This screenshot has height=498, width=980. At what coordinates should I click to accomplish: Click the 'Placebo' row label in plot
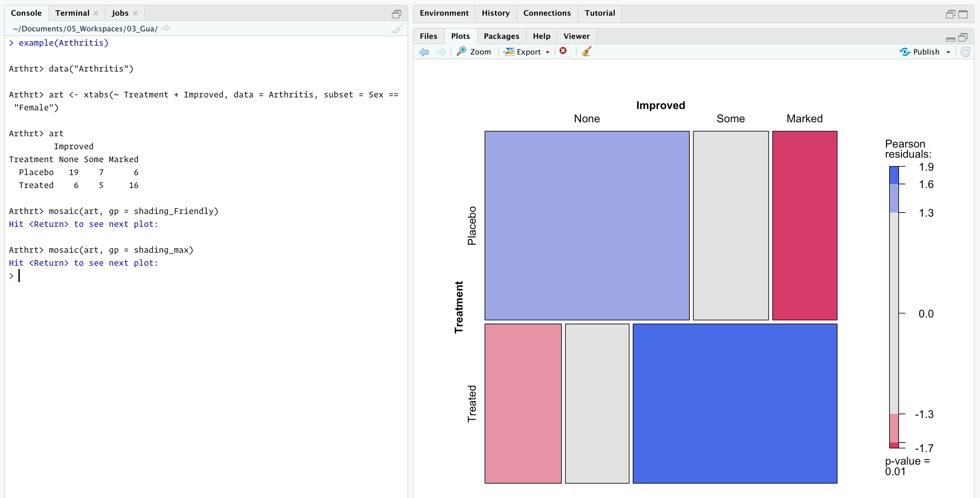(x=472, y=225)
